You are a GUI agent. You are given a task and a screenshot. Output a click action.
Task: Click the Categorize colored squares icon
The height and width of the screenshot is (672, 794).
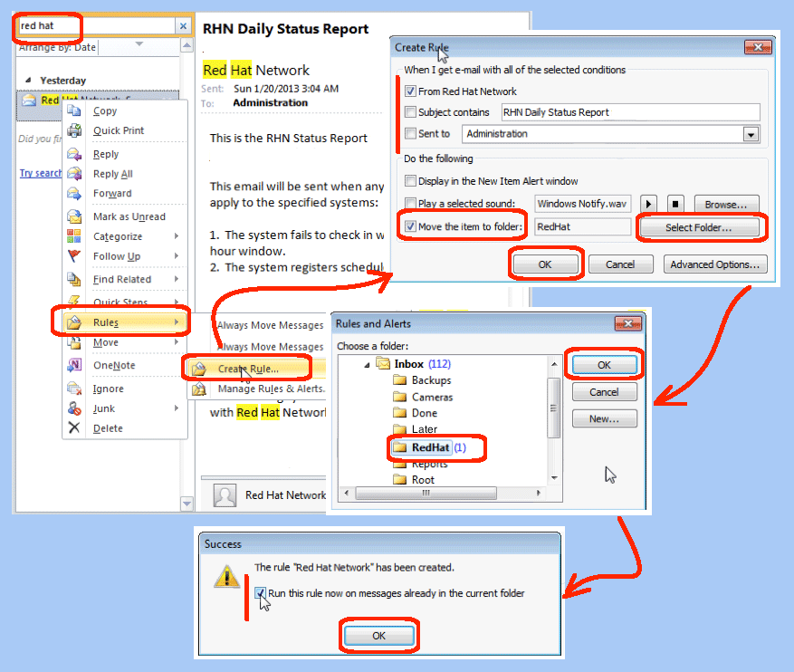pyautogui.click(x=74, y=236)
